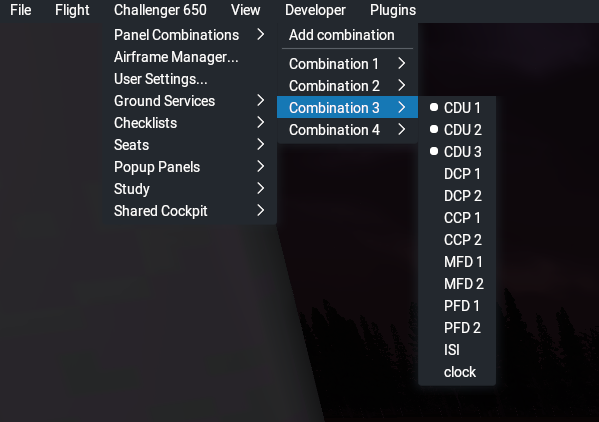
Task: Open the Checklists submenu
Action: coord(190,123)
